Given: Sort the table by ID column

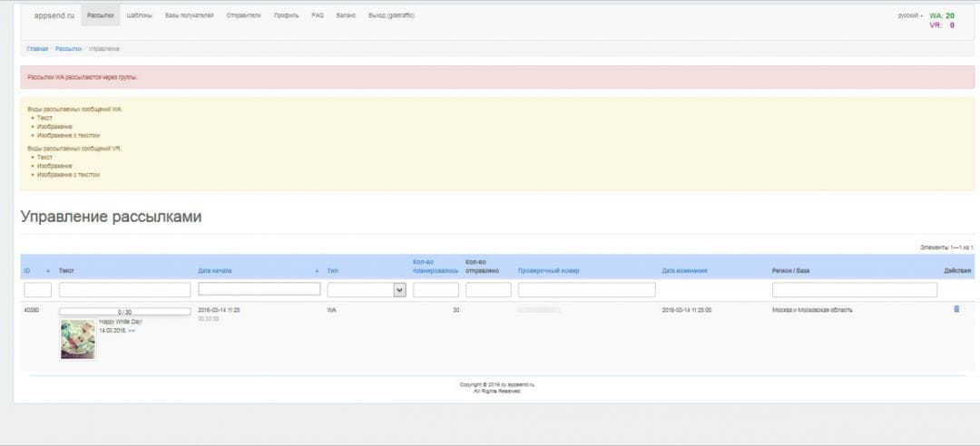Looking at the screenshot, I should (x=27, y=270).
